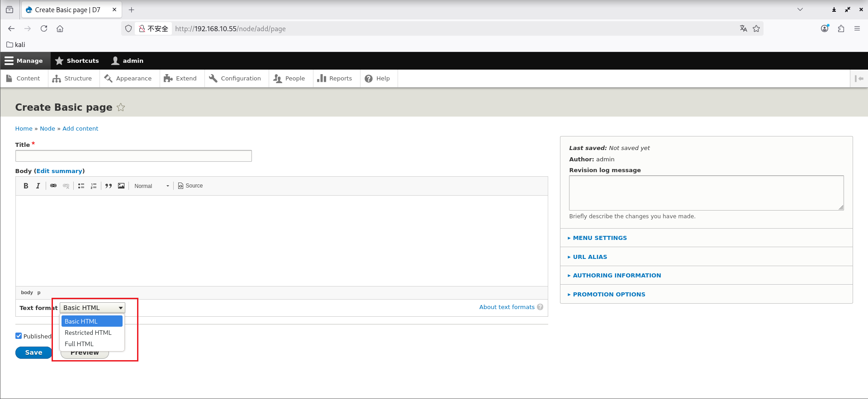This screenshot has height=399, width=868.
Task: Click the Save button
Action: pos(33,352)
